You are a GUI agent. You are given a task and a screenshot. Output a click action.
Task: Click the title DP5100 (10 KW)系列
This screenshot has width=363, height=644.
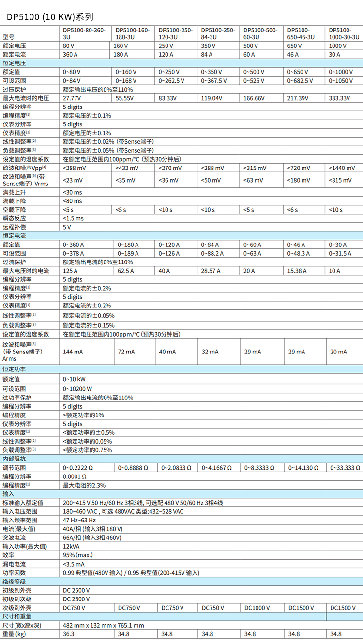click(x=49, y=16)
